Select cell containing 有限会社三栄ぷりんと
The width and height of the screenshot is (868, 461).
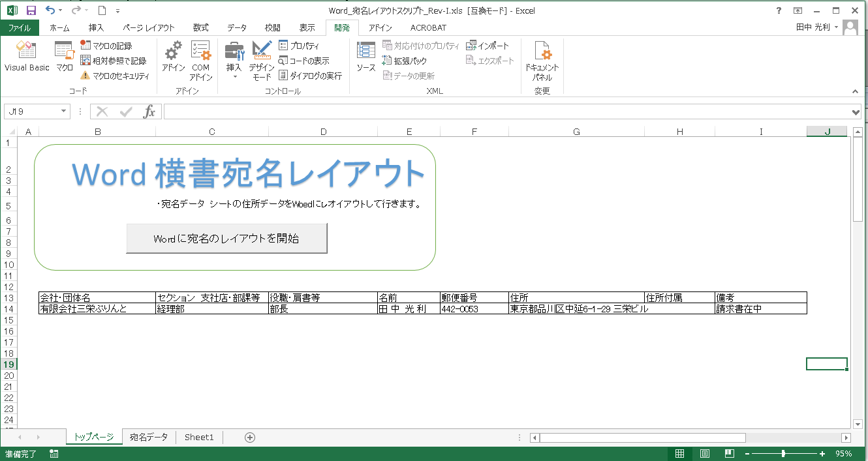[97, 309]
